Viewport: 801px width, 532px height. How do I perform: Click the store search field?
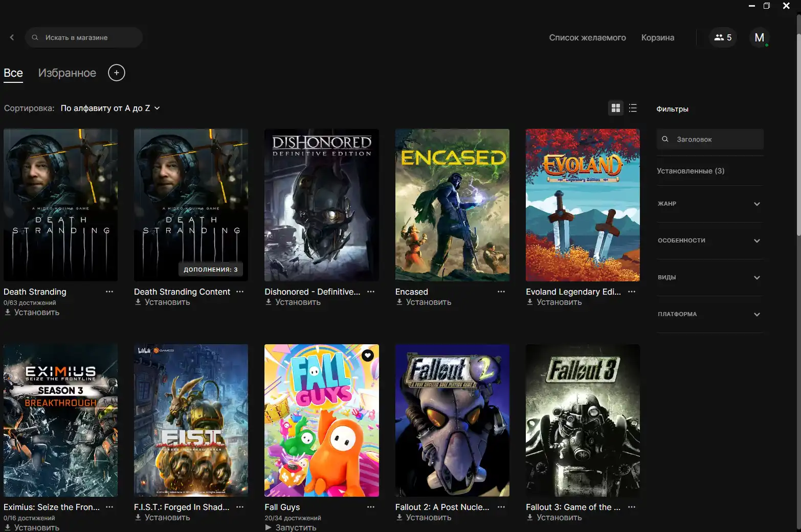[x=84, y=37]
